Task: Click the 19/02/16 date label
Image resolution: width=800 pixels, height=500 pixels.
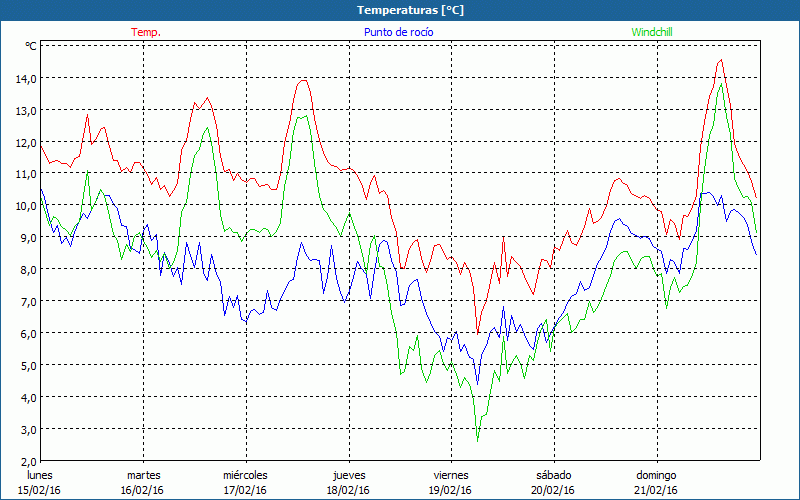Action: click(x=450, y=490)
